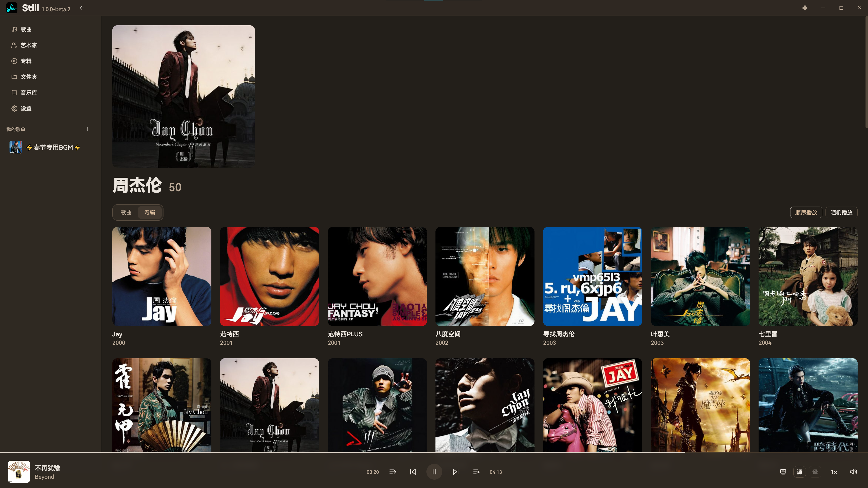The height and width of the screenshot is (488, 868).
Task: Switch to compact mini-player mode icon
Action: (x=805, y=8)
